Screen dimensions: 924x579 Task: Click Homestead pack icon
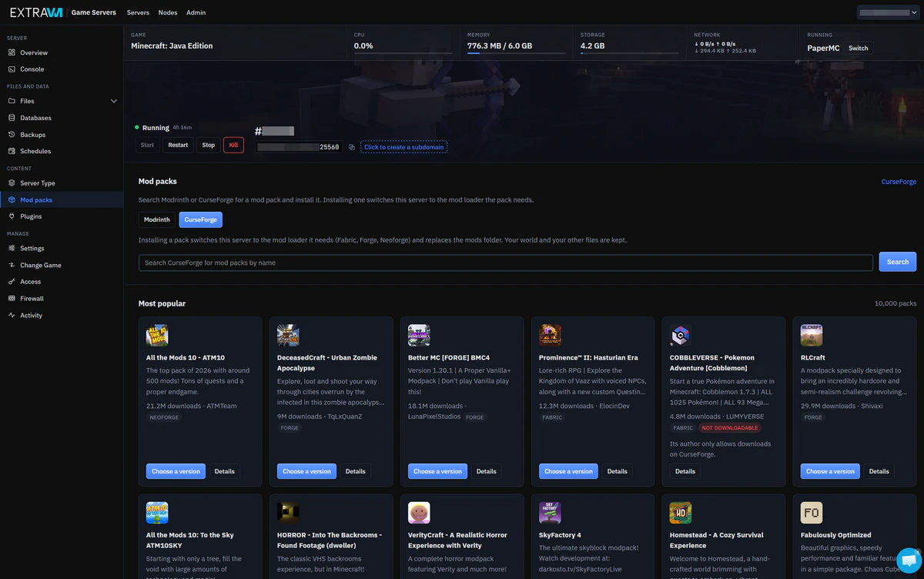(681, 513)
